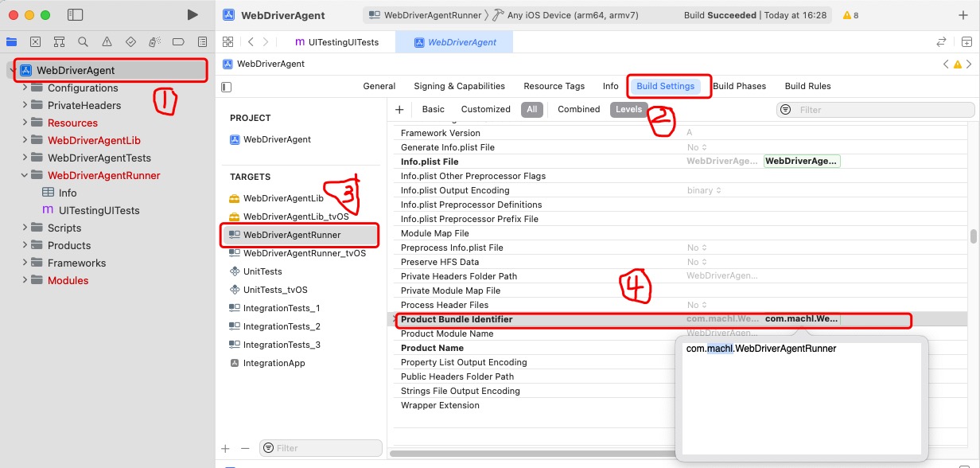Expand the PrivateHeaders folder
This screenshot has height=468, width=980.
coord(25,105)
